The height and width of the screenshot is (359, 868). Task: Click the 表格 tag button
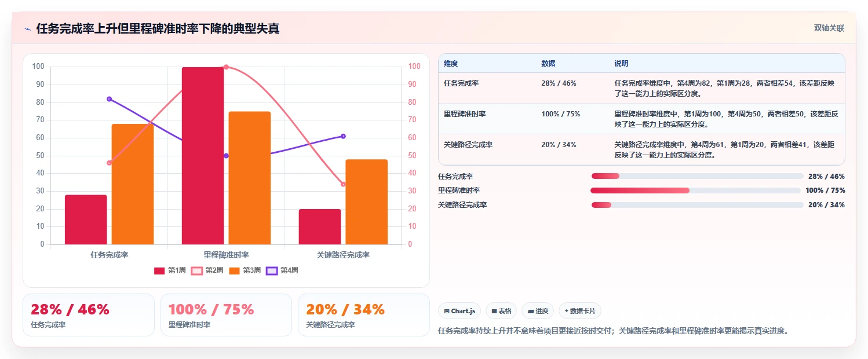tap(501, 311)
